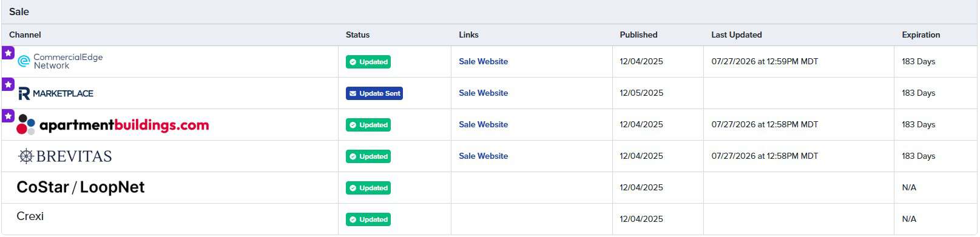The width and height of the screenshot is (980, 237).
Task: Click published date 12/05/2025 for Marketplace
Action: coord(641,93)
